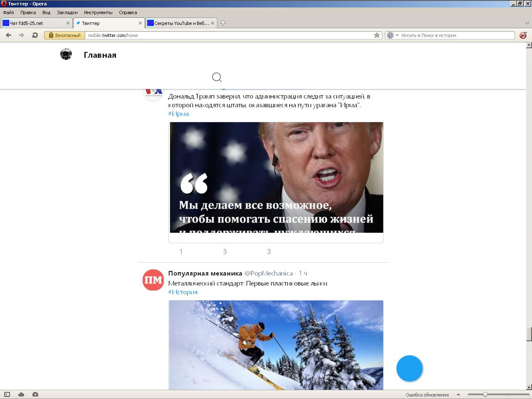This screenshot has height=399, width=532.
Task: Click the cloud sync icon in status bar
Action: [21, 394]
